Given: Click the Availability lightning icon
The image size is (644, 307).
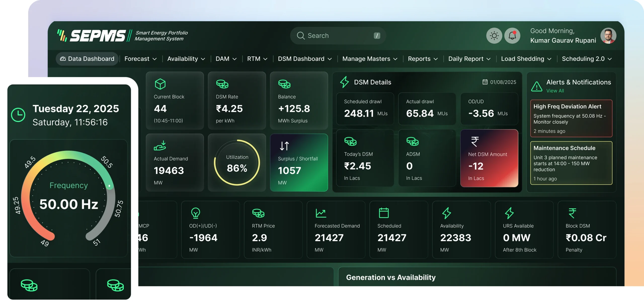Looking at the screenshot, I should click(447, 213).
